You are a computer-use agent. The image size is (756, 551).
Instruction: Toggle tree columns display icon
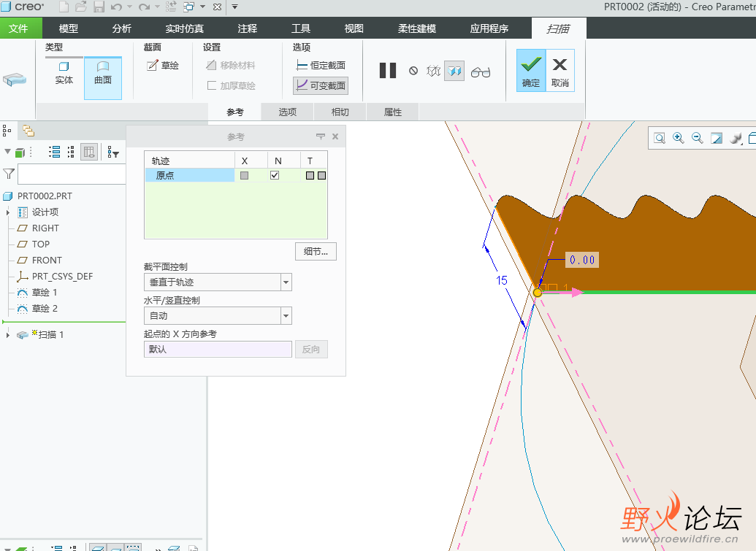point(89,153)
